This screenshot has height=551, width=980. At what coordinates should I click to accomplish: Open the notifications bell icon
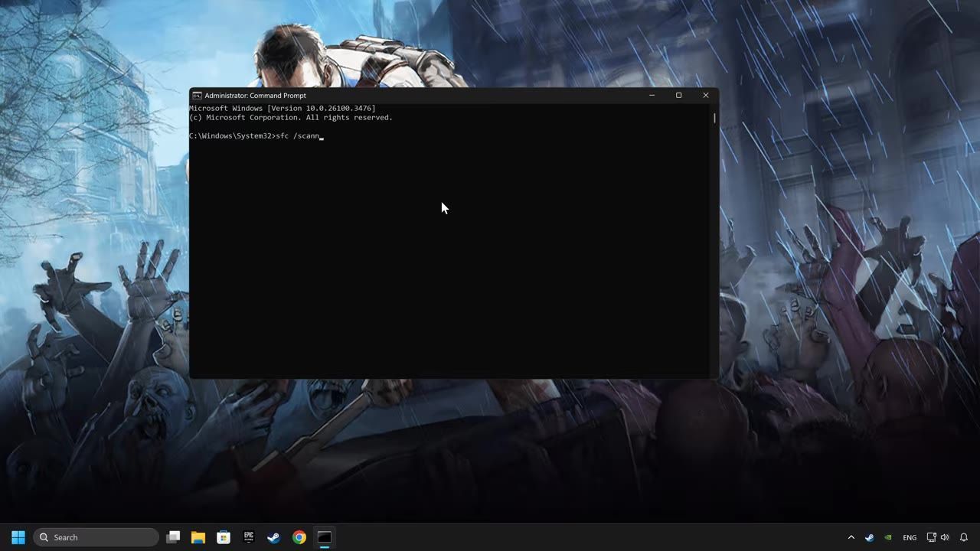click(964, 537)
